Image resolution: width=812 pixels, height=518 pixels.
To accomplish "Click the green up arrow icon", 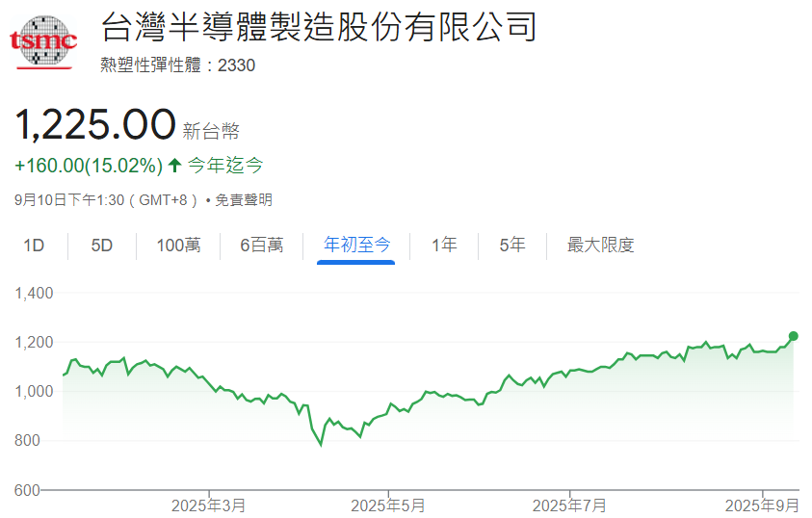I will [175, 166].
